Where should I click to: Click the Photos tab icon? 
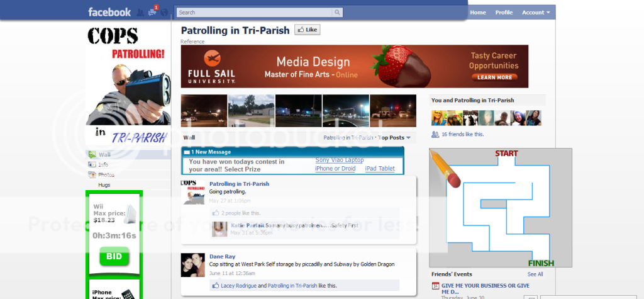92,175
